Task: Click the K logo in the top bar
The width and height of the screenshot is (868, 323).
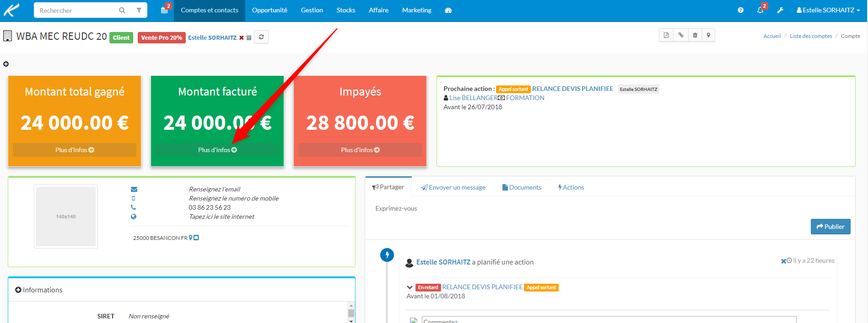Action: tap(12, 10)
